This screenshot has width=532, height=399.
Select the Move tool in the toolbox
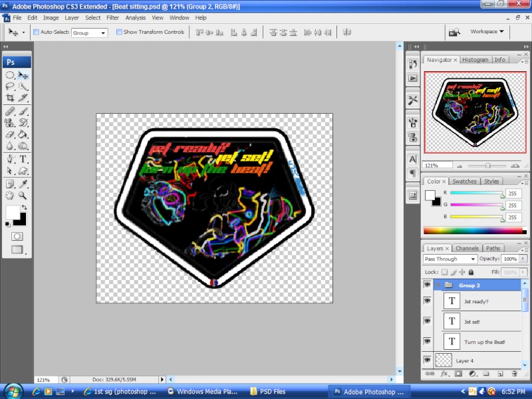[23, 75]
